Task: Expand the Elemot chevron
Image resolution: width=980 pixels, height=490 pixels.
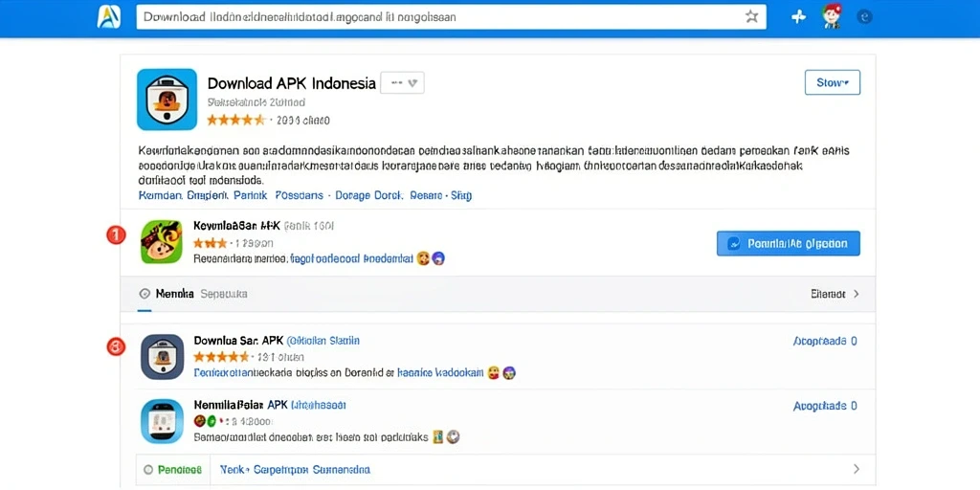Action: point(857,293)
